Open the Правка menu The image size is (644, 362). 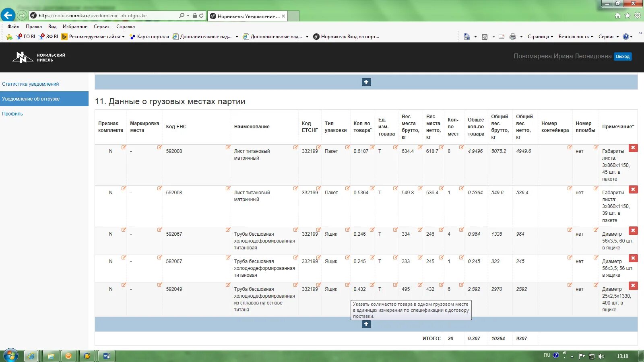(x=34, y=27)
